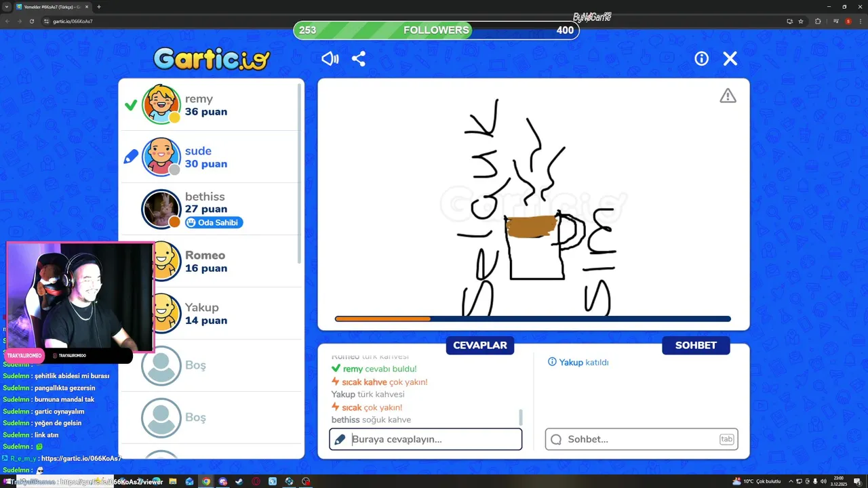Go back in the browser
Viewport: 868px width, 488px height.
pyautogui.click(x=7, y=21)
